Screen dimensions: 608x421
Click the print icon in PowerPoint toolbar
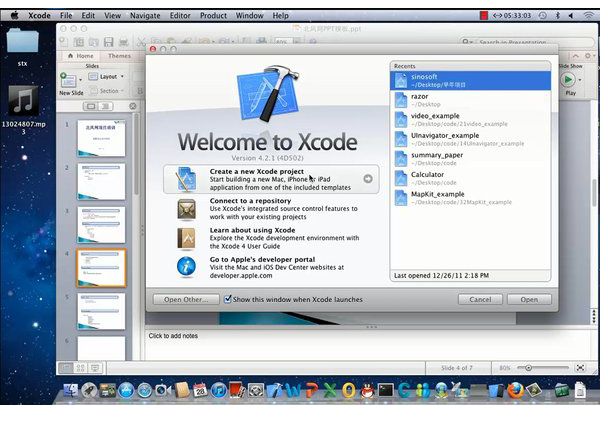click(x=124, y=42)
